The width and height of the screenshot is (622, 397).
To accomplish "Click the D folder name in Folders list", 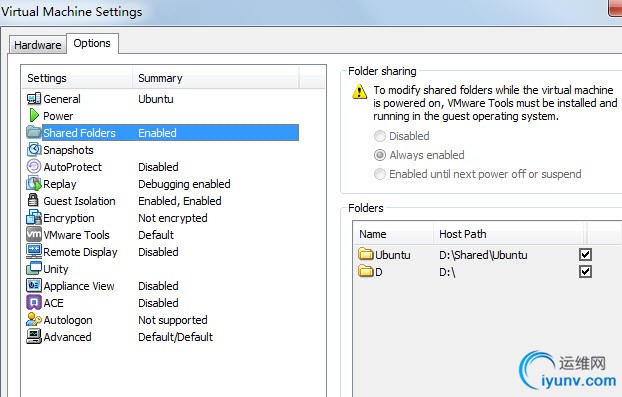I will [x=378, y=272].
